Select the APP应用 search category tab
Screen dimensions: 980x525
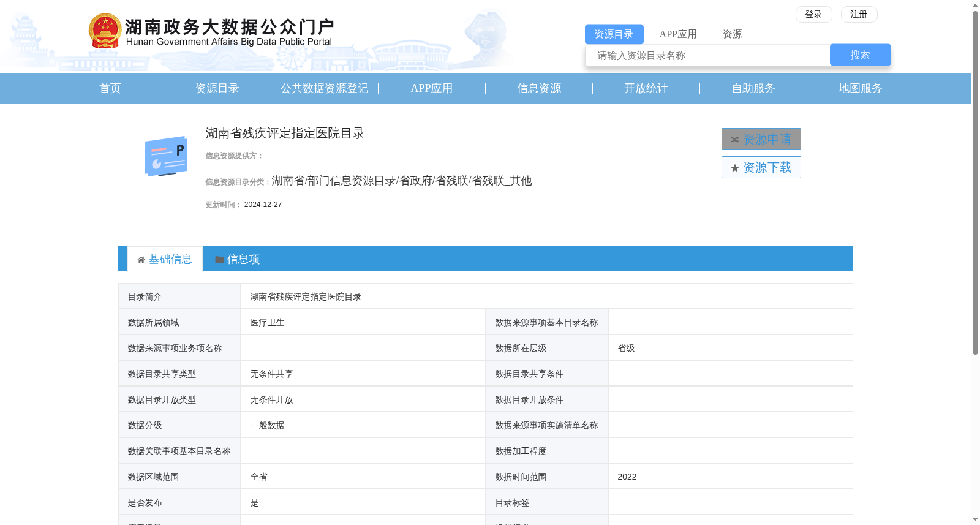[x=678, y=34]
